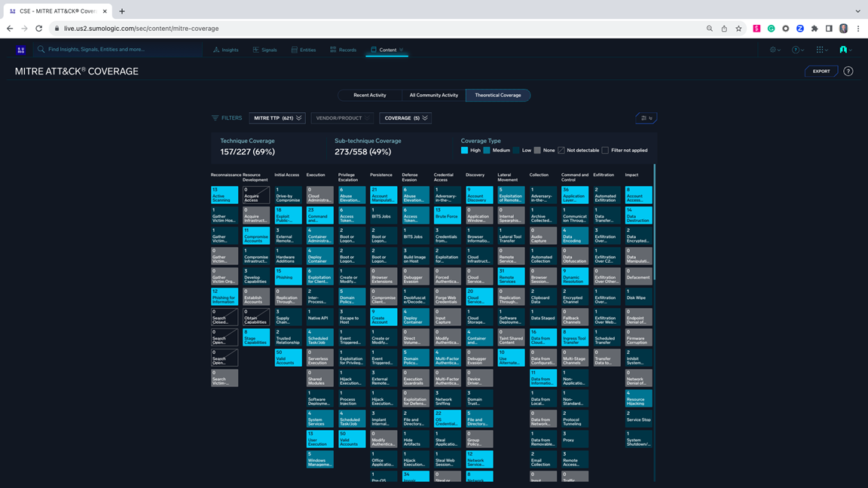Open the user account avatar menu
Image resolution: width=868 pixels, height=488 pixels.
point(844,50)
